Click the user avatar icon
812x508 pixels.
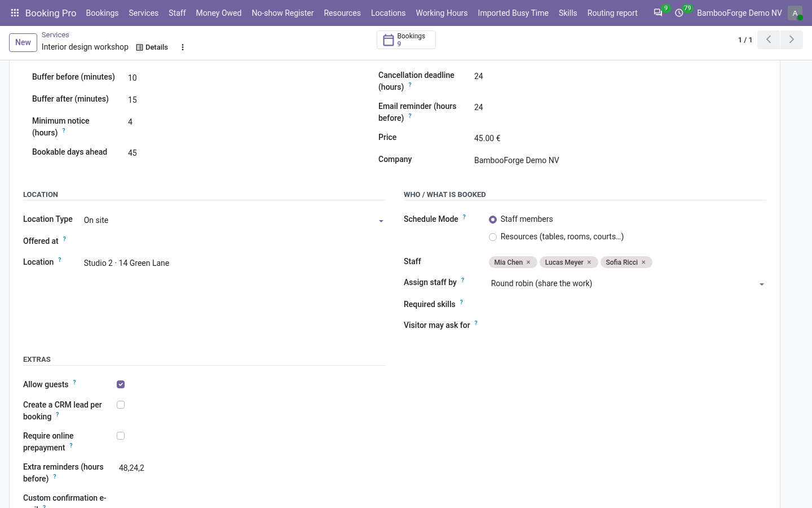pos(795,13)
